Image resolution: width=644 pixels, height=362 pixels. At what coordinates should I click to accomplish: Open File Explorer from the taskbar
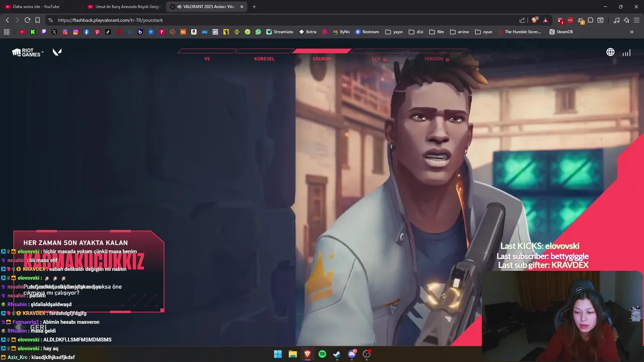click(292, 354)
